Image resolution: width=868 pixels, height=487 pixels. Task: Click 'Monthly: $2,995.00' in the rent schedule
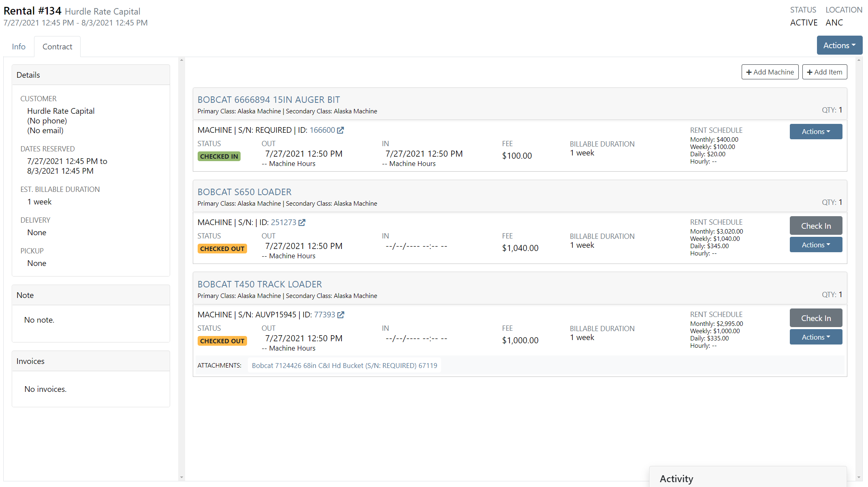[x=717, y=324]
